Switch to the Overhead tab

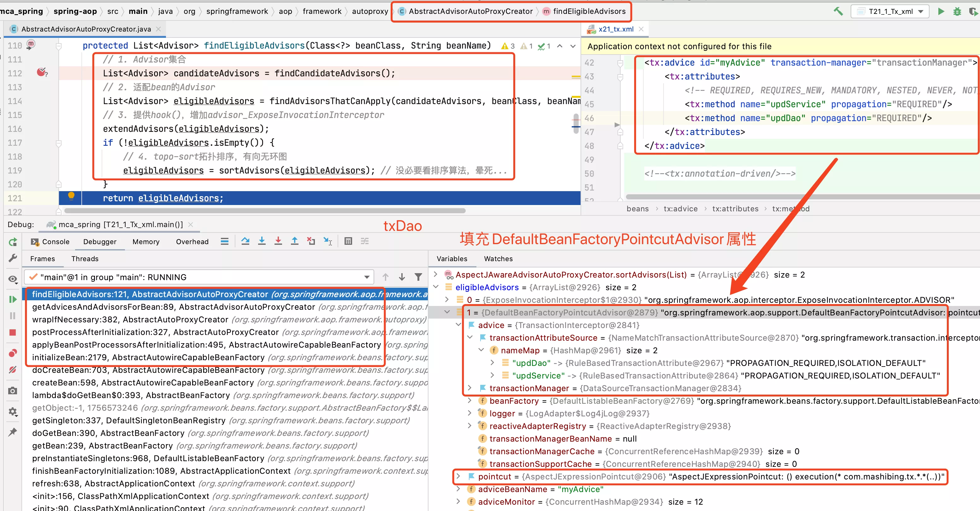pos(192,242)
